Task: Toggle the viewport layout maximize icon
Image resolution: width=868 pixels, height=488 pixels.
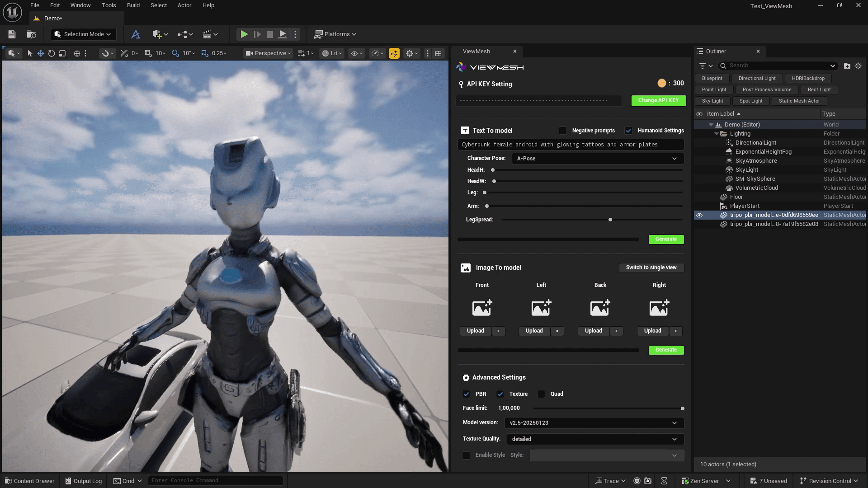Action: 438,53
